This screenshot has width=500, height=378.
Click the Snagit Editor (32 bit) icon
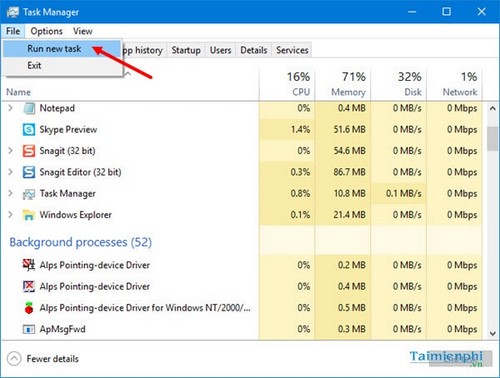point(29,172)
